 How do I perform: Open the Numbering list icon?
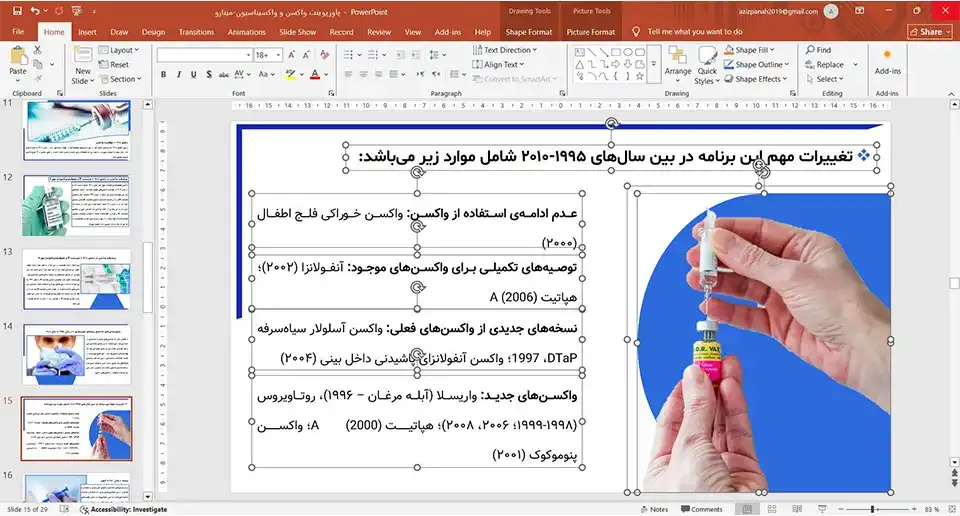[373, 55]
